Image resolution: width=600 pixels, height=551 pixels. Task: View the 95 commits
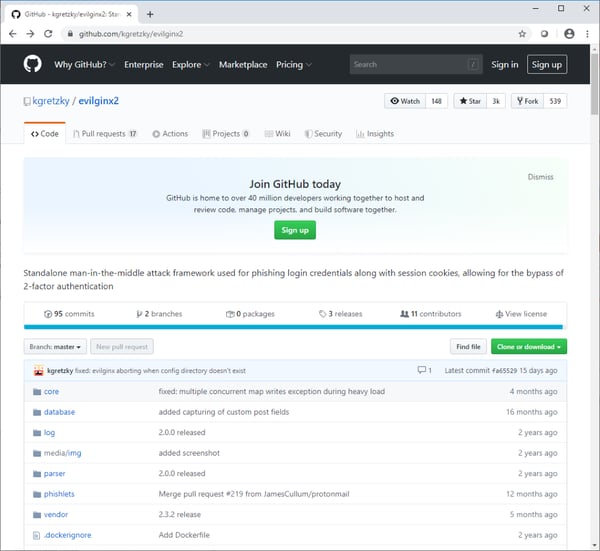tap(69, 314)
